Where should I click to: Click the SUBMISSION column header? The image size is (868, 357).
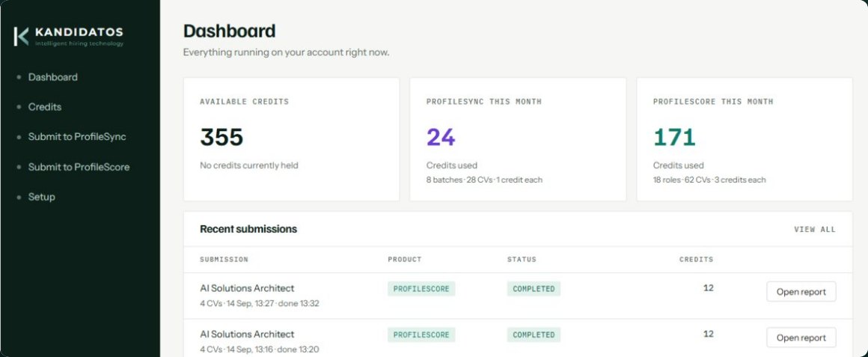(224, 259)
